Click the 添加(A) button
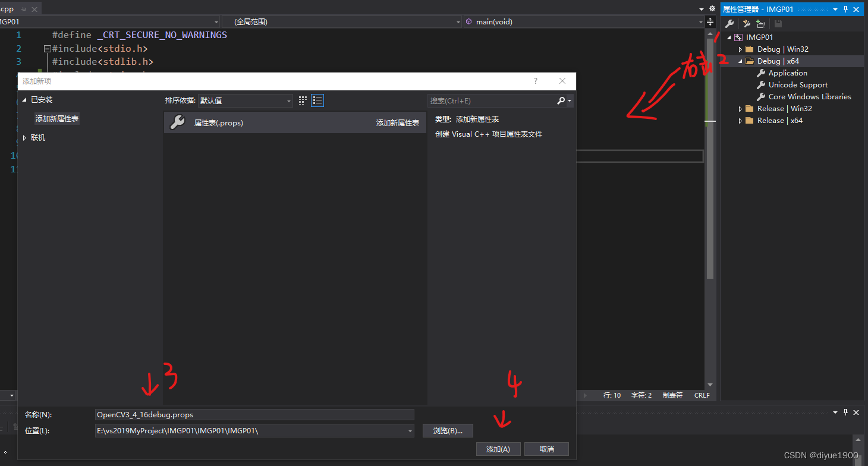This screenshot has height=466, width=868. [498, 449]
